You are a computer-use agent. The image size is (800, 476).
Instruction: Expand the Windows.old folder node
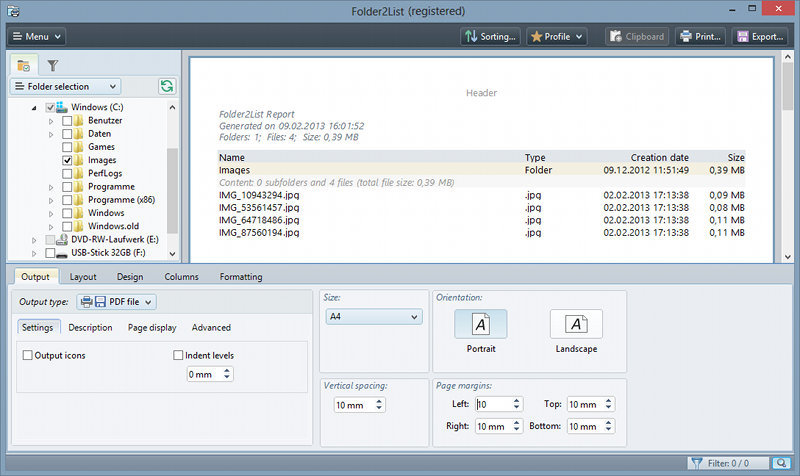pos(51,227)
